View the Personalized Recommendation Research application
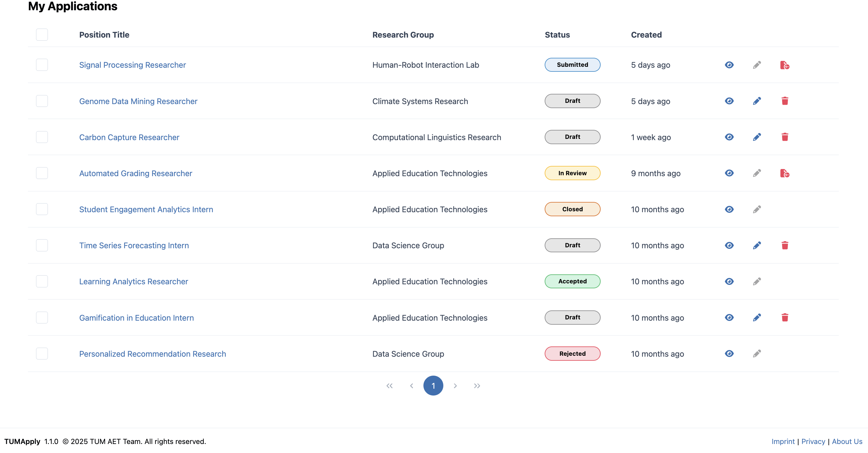Screen dimensions: 868x453 coord(729,353)
